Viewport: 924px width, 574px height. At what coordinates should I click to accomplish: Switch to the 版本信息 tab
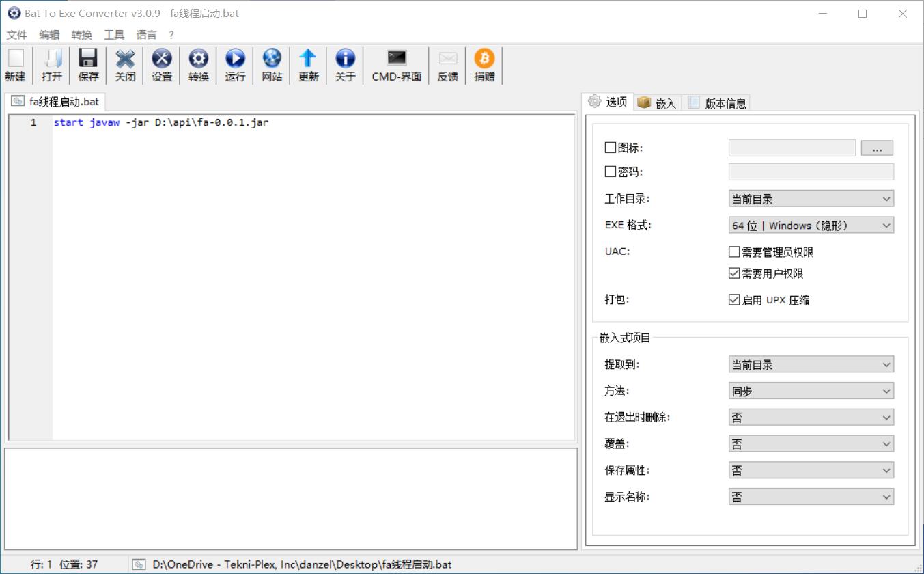pos(717,103)
